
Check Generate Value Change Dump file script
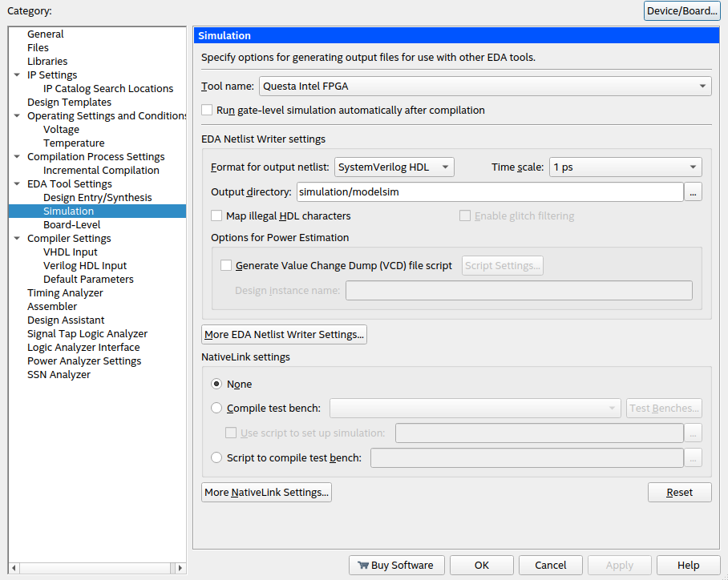click(226, 265)
